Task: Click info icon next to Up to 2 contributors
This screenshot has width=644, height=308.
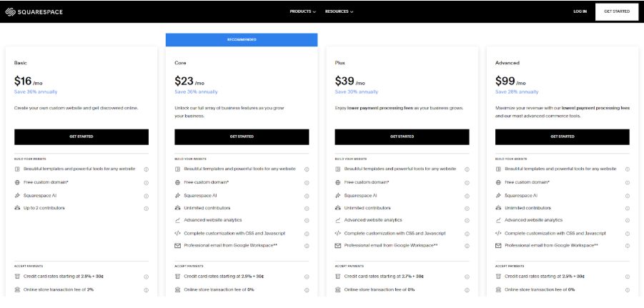Action: (146, 208)
